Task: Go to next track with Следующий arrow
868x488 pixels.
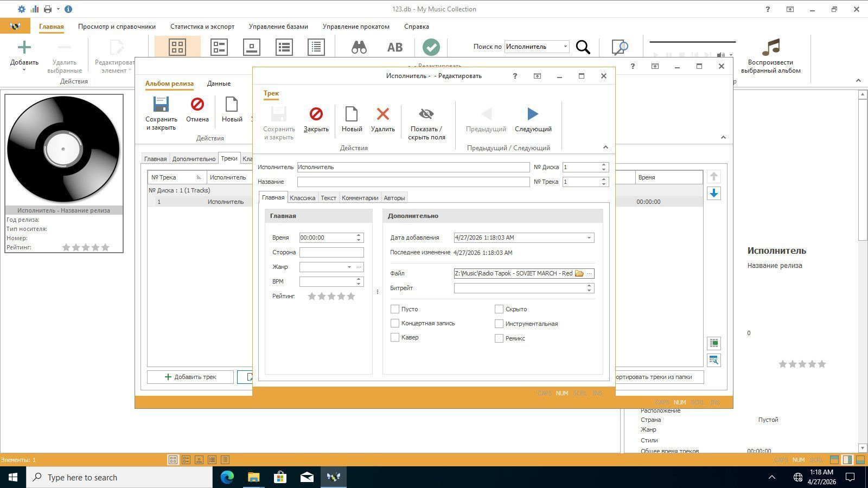Action: point(533,114)
